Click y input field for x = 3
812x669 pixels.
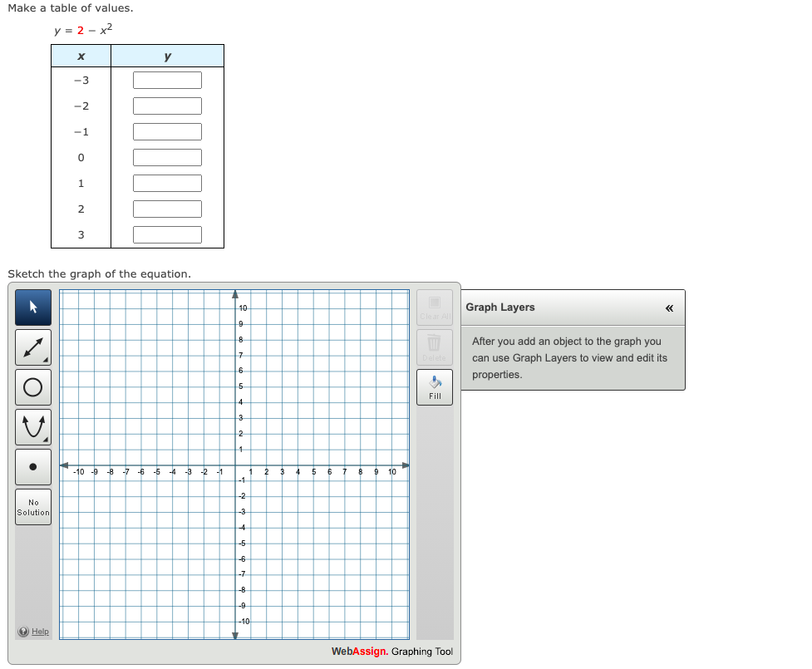[x=167, y=234]
